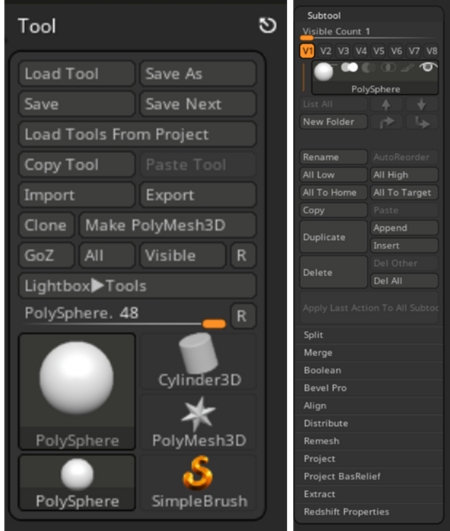450x531 pixels.
Task: Click the select-up arrow icon
Action: pyautogui.click(x=386, y=104)
